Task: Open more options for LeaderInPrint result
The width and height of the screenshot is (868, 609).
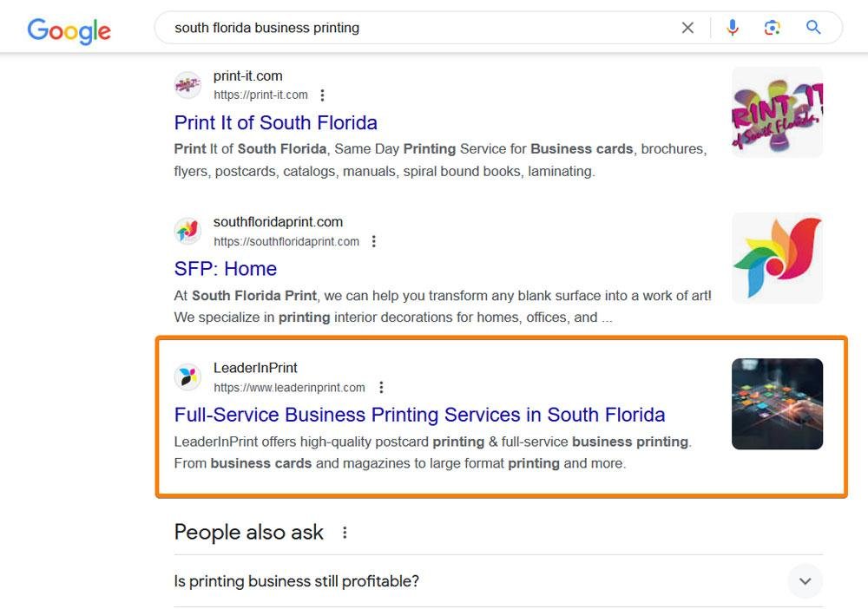Action: [x=380, y=388]
